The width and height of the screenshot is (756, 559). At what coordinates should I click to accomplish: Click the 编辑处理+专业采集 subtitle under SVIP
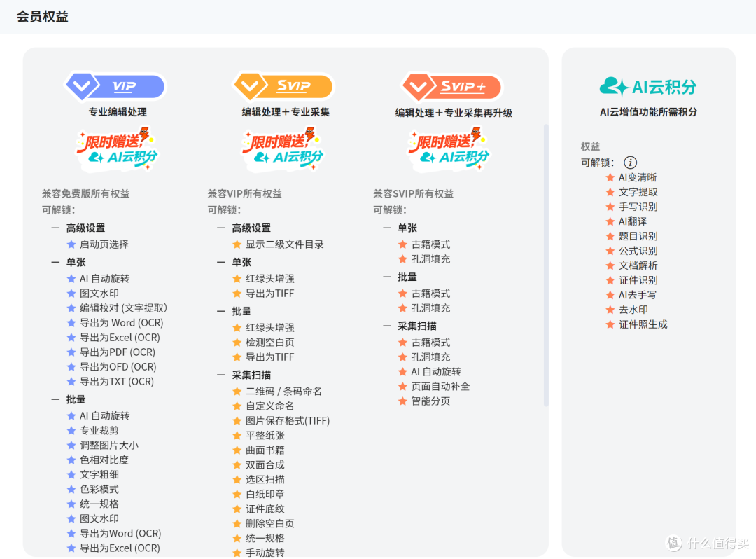[x=286, y=112]
